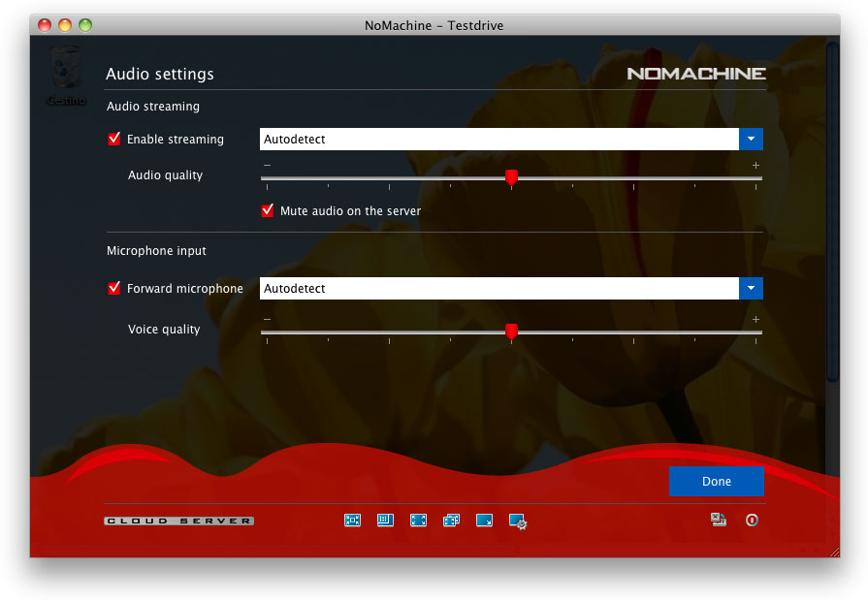Click the connection status icon beside power button
Viewport: 868px width, 600px height.
click(719, 521)
